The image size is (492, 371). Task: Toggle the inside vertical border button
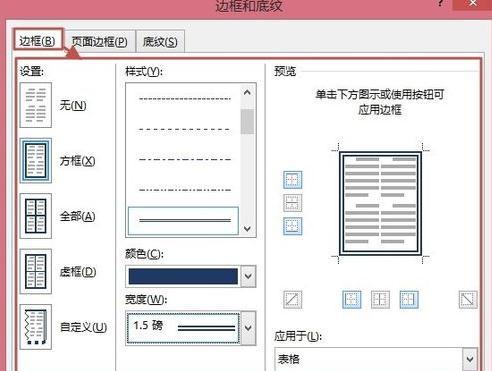(x=380, y=299)
